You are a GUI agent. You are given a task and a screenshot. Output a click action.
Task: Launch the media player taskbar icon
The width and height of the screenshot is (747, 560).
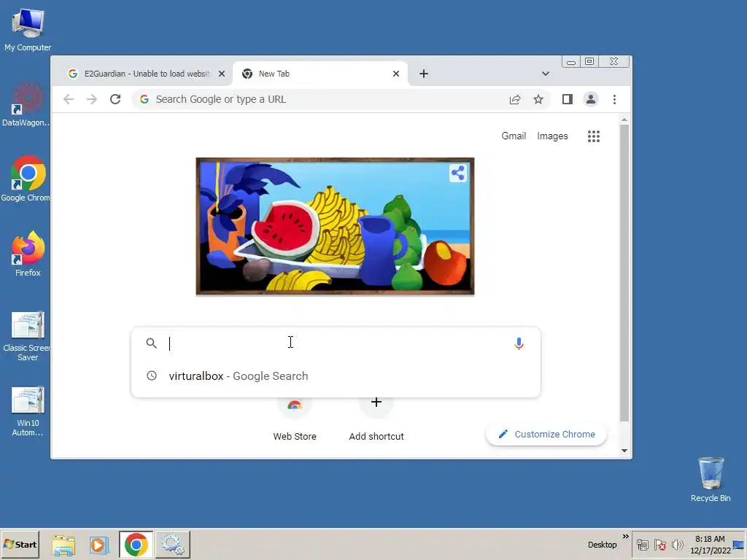coord(99,545)
